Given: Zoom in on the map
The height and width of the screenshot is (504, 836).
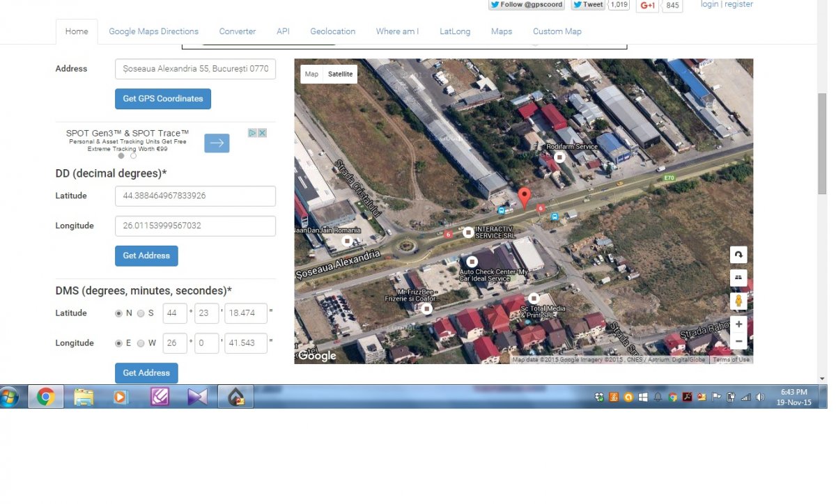Looking at the screenshot, I should point(738,324).
